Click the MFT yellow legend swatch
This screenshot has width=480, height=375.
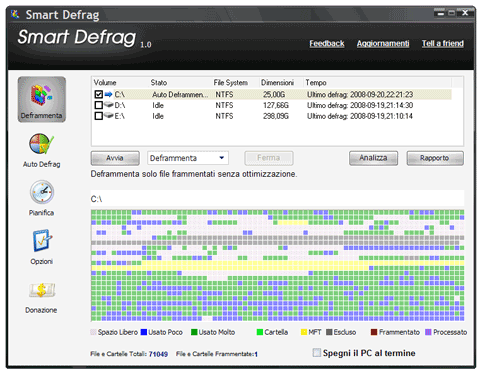pos(304,332)
